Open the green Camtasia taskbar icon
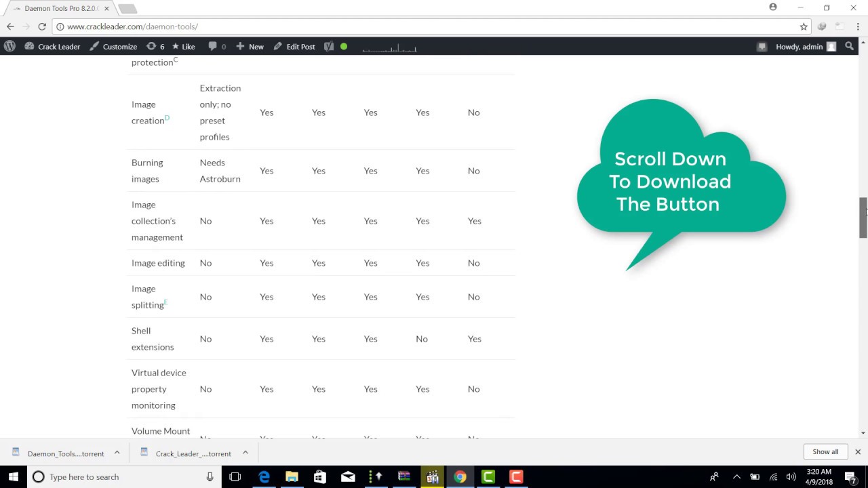Screen dimensions: 868x488 488,477
